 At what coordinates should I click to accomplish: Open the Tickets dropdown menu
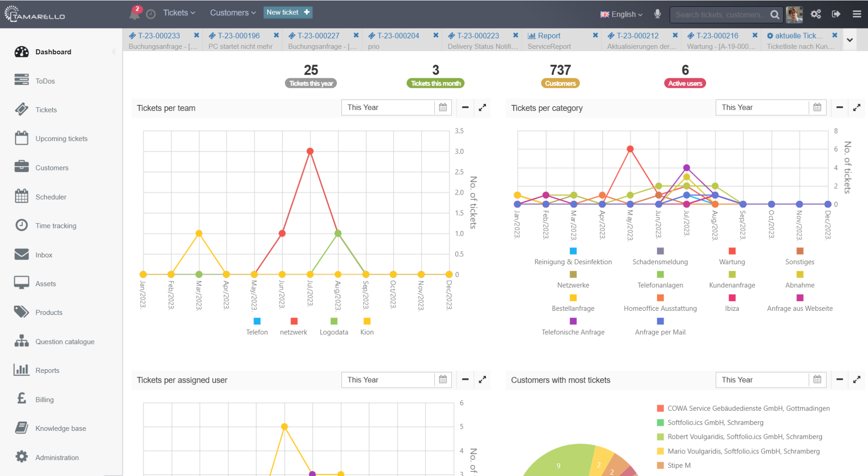(x=179, y=13)
